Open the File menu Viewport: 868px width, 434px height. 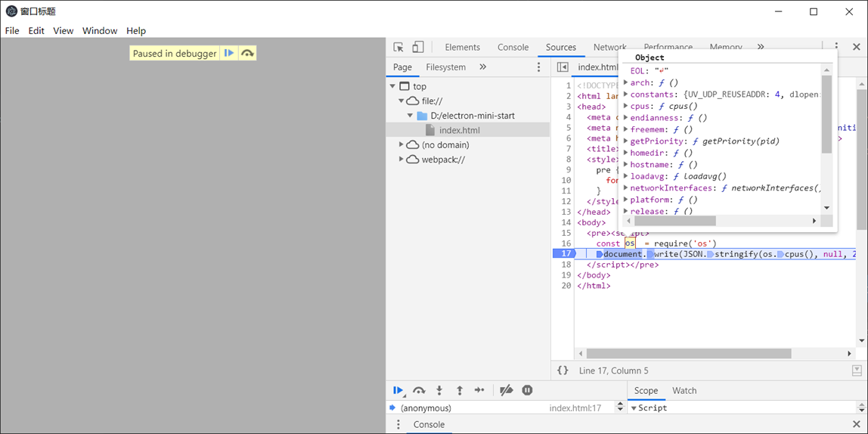pos(12,31)
